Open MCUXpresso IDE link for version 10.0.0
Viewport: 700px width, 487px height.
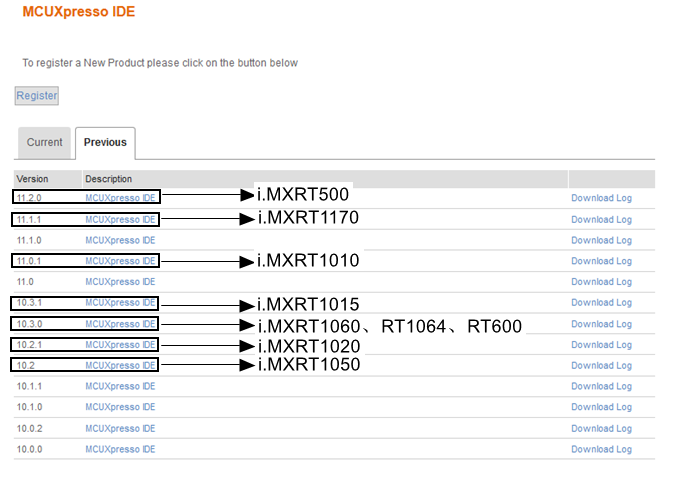point(120,449)
